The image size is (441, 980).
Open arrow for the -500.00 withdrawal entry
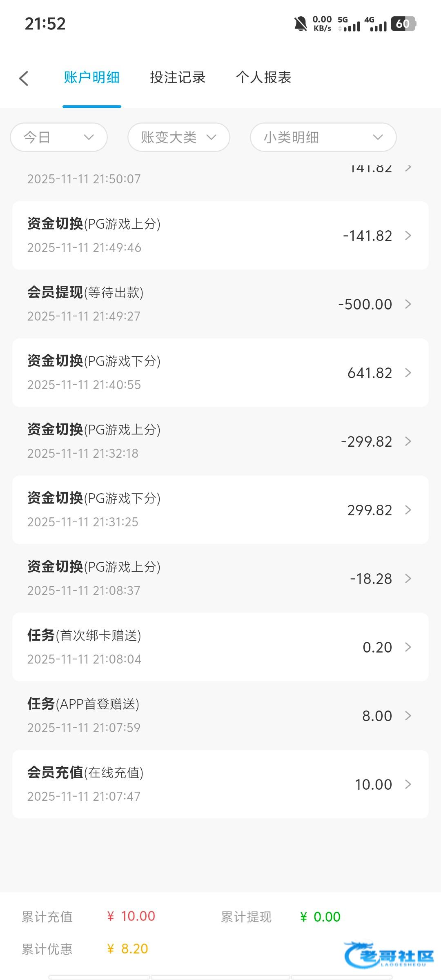pos(408,304)
